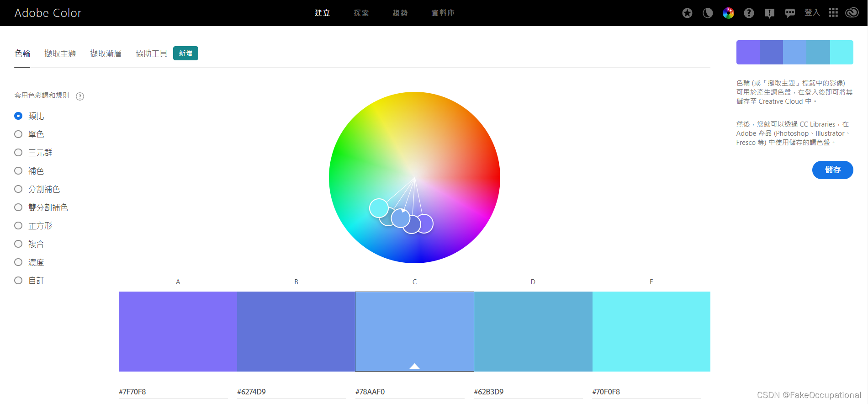Select the 單色 harmony rule
Image resolution: width=868 pixels, height=404 pixels.
coord(29,134)
